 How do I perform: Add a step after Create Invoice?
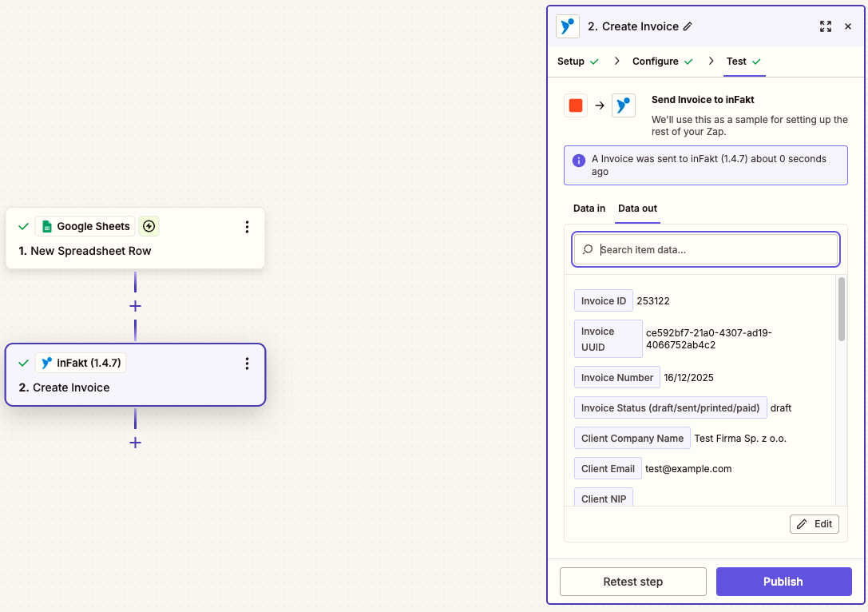pos(135,443)
